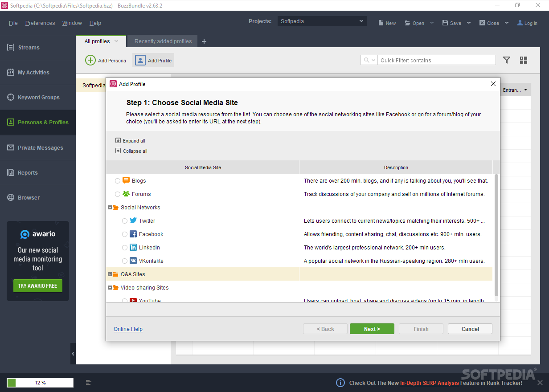The image size is (549, 392).
Task: Collapse the Social Networks category
Action: click(x=110, y=207)
